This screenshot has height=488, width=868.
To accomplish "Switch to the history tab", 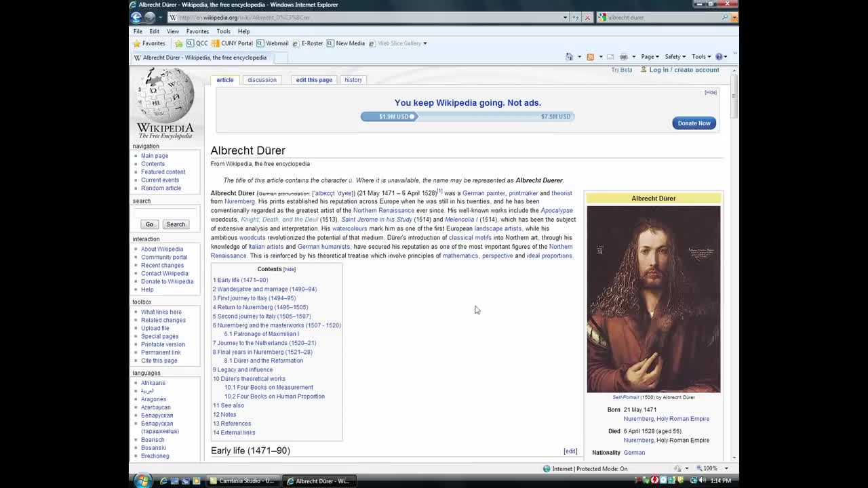I will tap(353, 80).
